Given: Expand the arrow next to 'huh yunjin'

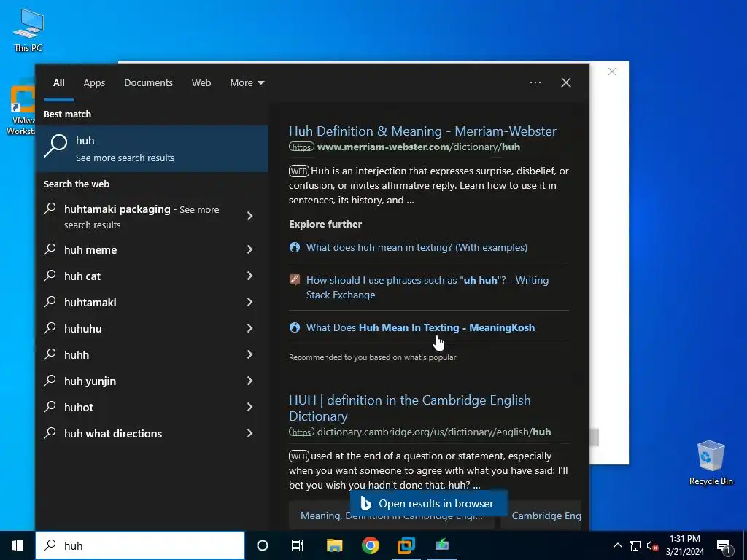Looking at the screenshot, I should tap(249, 381).
